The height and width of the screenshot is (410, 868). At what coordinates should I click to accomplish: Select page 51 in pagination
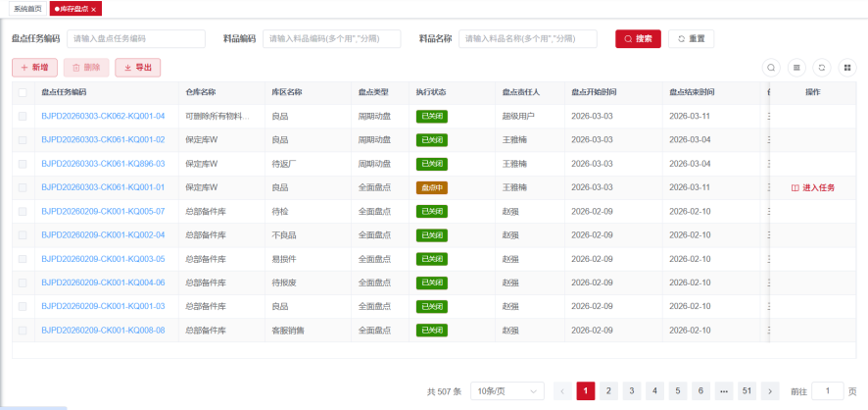[747, 391]
